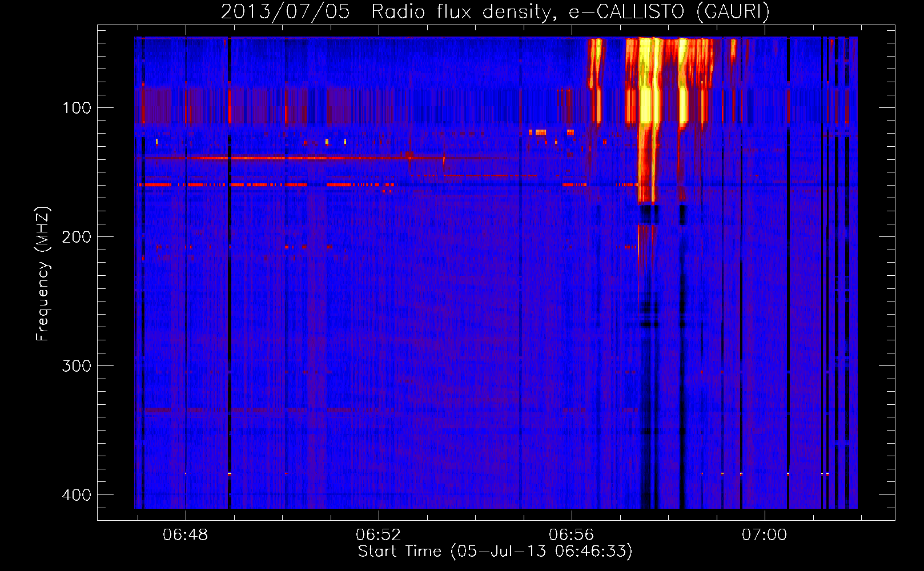The height and width of the screenshot is (571, 924).
Task: Click the 'Frequency (MHZ)' y-axis label
Action: click(x=43, y=274)
